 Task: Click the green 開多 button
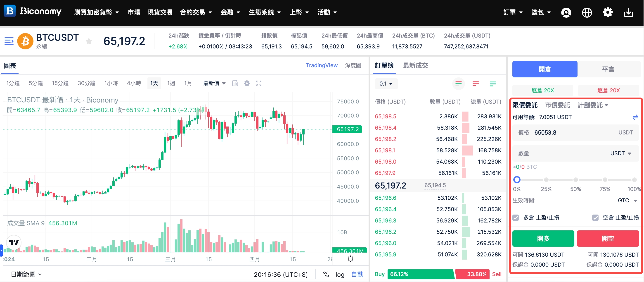pos(543,239)
